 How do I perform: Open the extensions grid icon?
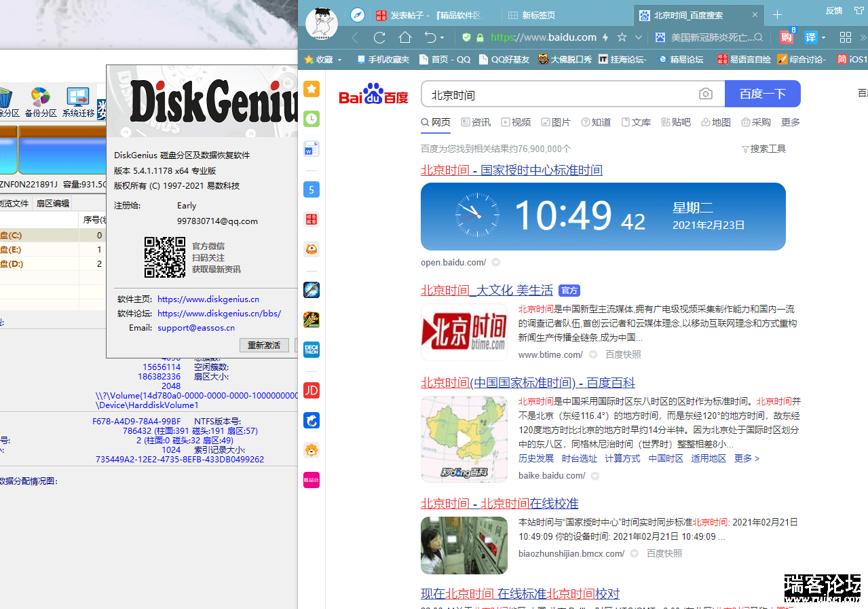click(x=846, y=37)
